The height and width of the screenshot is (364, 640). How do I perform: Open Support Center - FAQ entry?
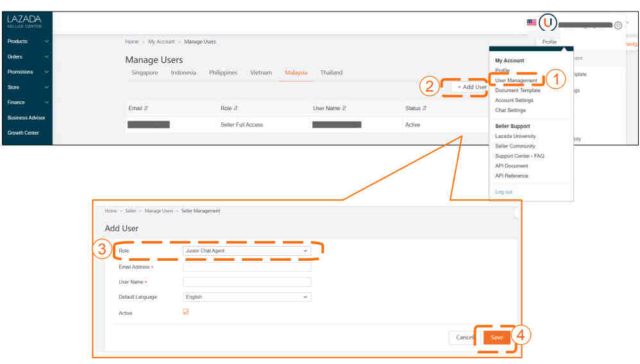519,156
